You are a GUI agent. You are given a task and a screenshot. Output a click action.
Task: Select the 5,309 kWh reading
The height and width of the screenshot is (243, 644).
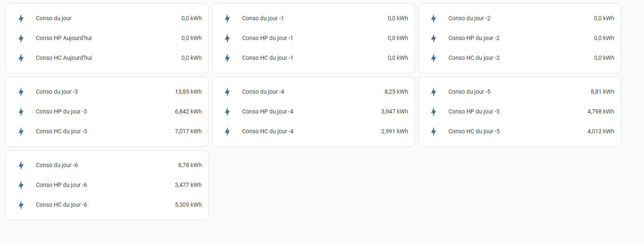point(188,205)
